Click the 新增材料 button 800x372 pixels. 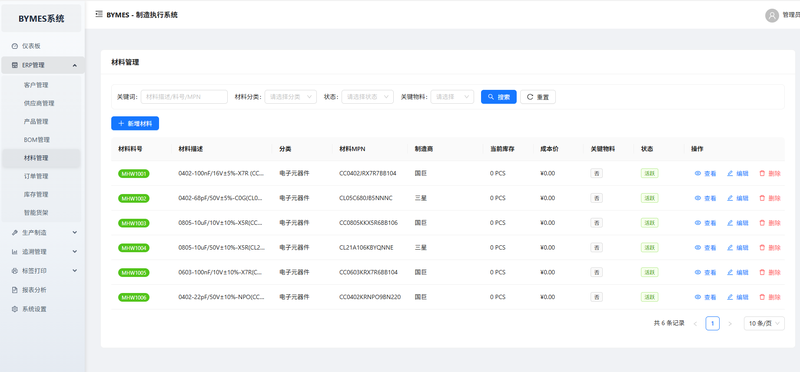[135, 123]
